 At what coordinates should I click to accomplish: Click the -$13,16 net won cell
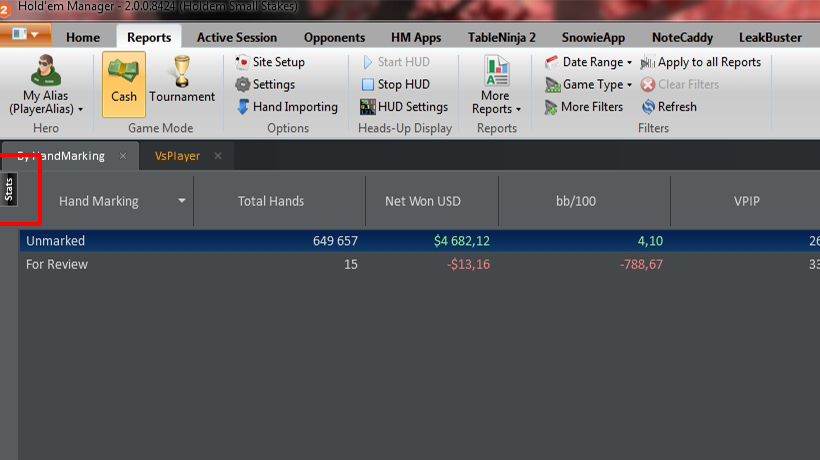pyautogui.click(x=468, y=264)
